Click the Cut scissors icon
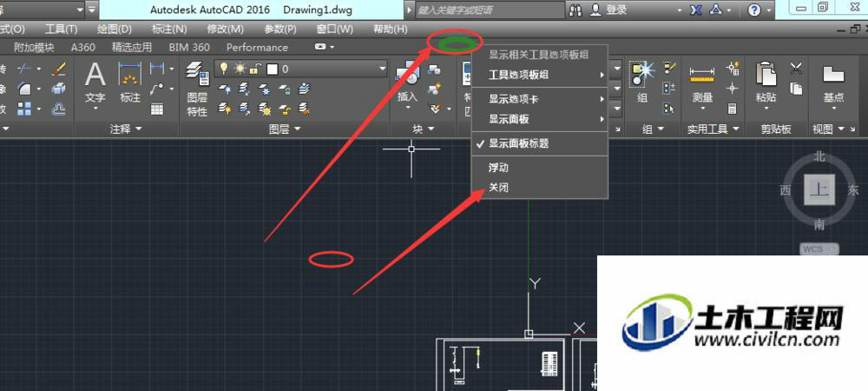The image size is (868, 391). pos(796,69)
